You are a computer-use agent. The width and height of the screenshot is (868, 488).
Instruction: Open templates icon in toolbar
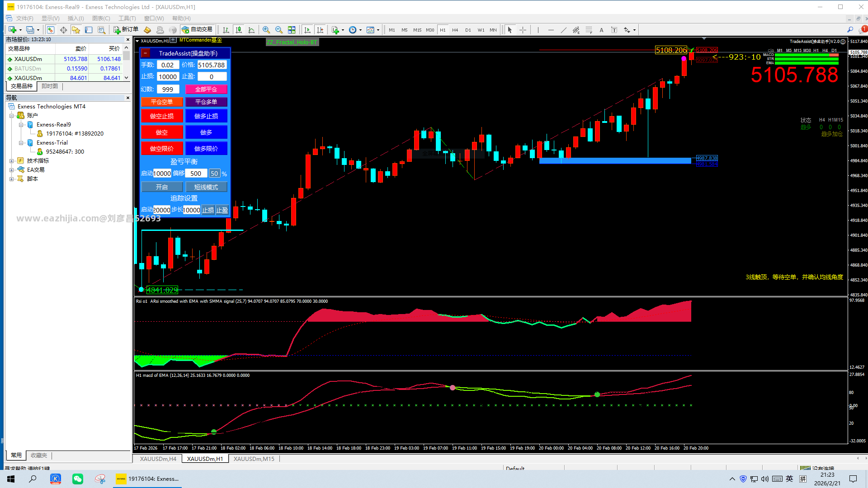[x=370, y=30]
